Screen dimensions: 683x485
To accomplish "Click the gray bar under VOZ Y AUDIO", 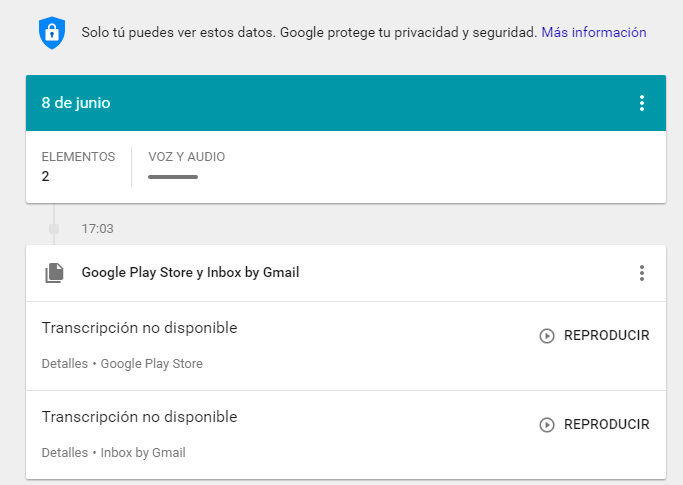I will click(x=173, y=177).
